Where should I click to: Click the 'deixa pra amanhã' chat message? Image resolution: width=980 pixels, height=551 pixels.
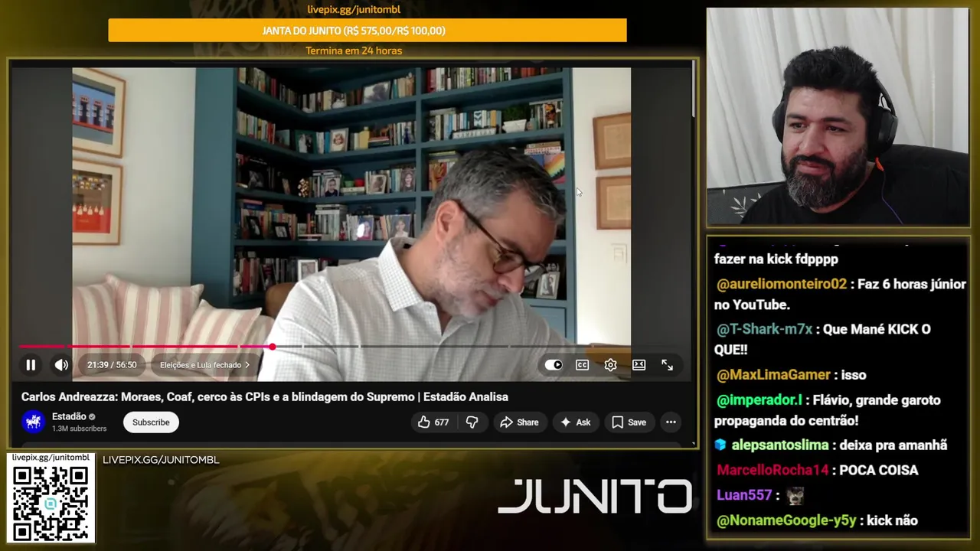tap(893, 445)
